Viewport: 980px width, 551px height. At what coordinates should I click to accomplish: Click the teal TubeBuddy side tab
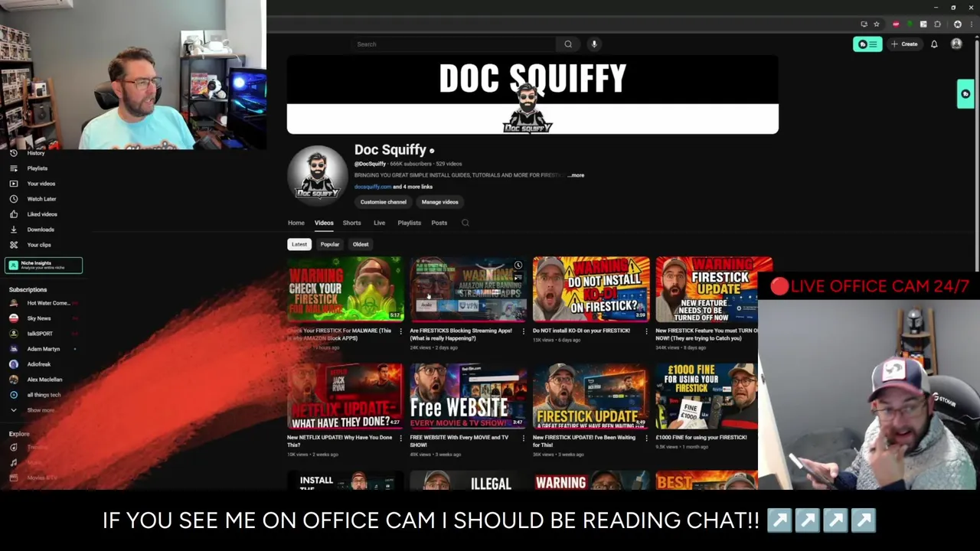[966, 94]
